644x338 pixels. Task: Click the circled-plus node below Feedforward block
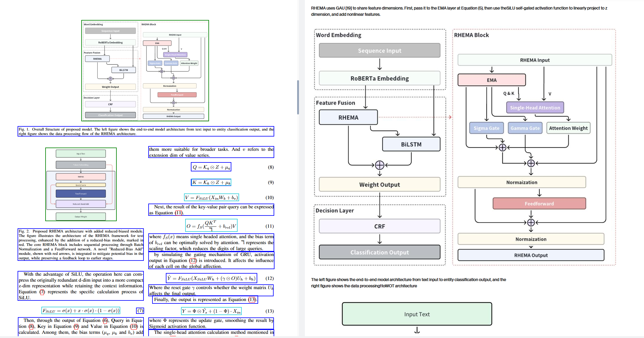coord(531,222)
